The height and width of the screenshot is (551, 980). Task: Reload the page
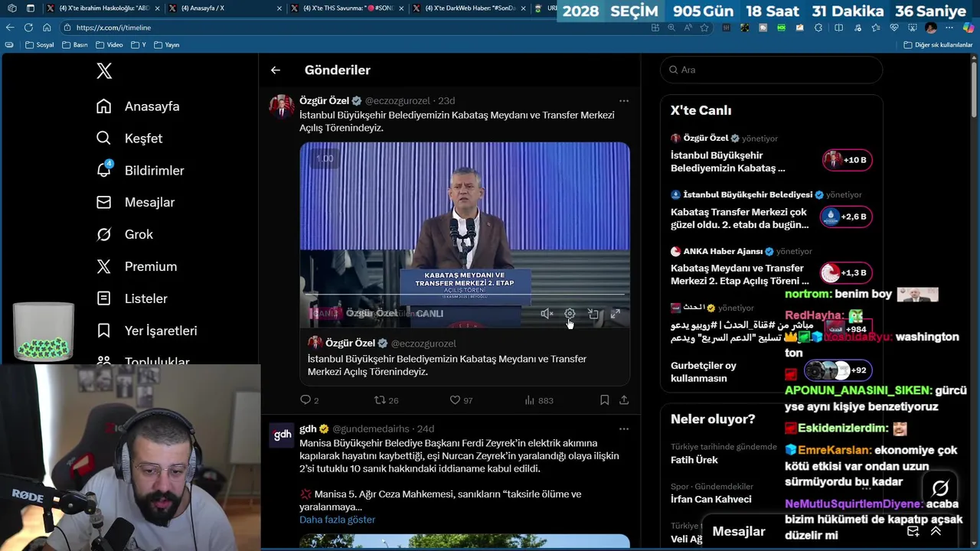(x=28, y=28)
